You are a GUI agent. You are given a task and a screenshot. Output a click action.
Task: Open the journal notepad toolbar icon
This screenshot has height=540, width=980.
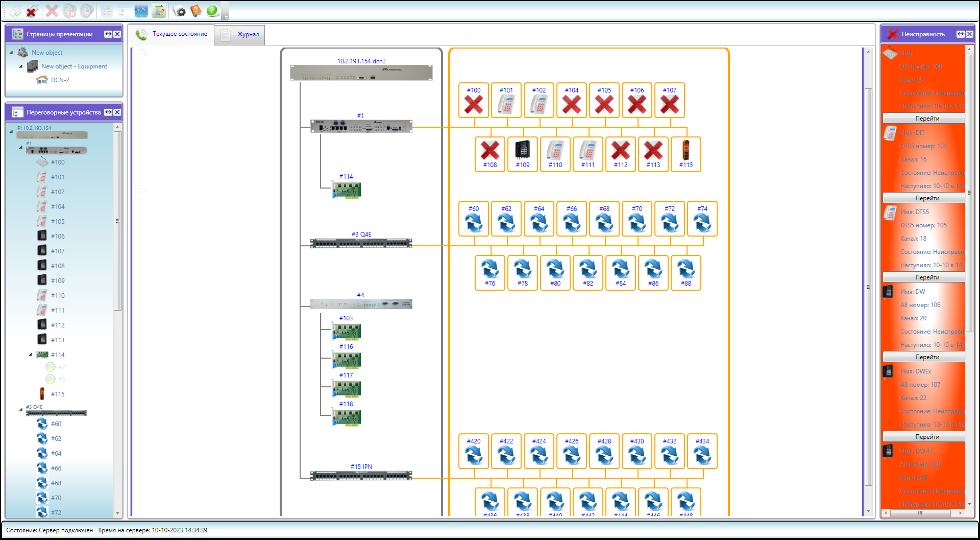coord(159,11)
